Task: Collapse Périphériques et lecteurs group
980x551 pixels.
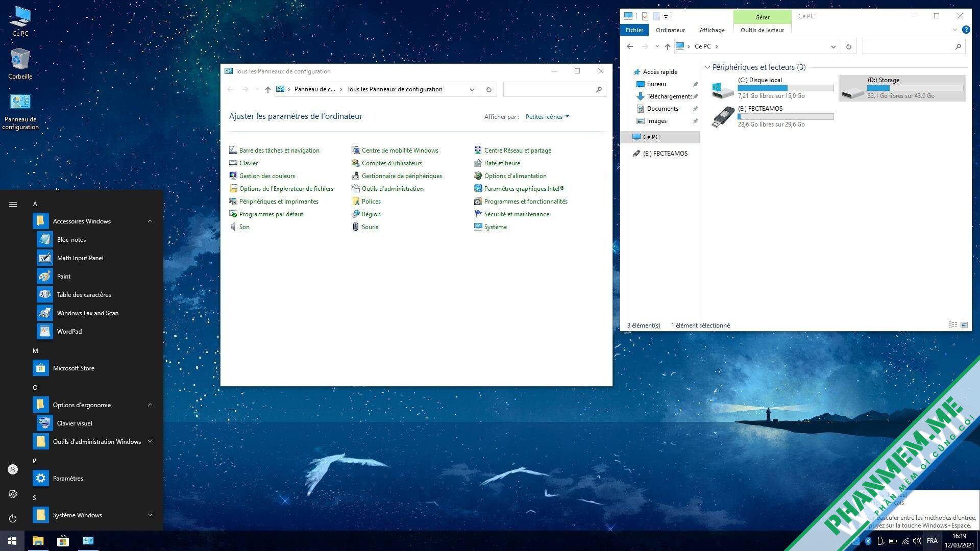Action: pos(707,67)
